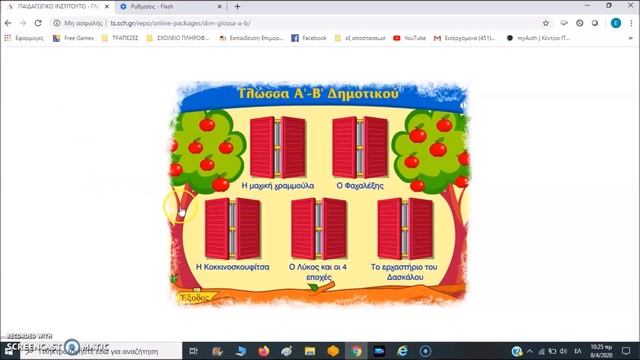Open the Chrome profile avatar
This screenshot has width=640, height=360.
point(616,23)
